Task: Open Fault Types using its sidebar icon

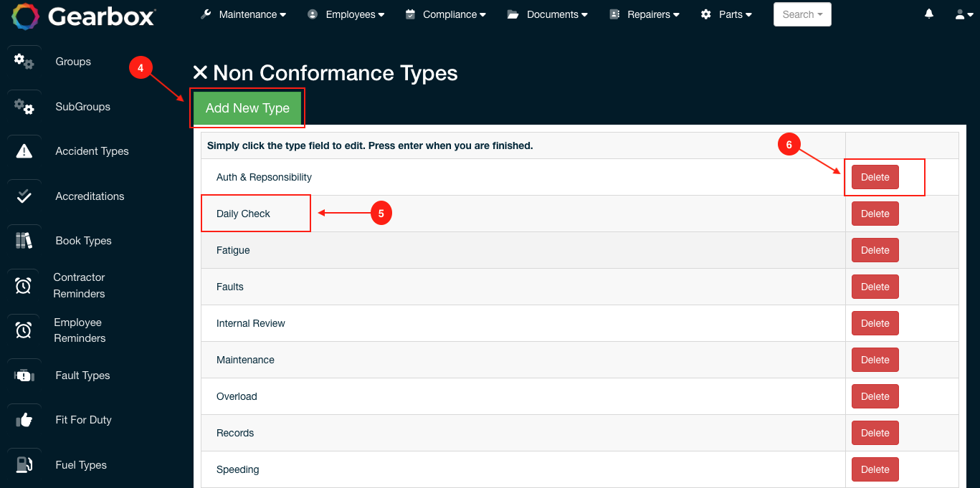Action: (x=24, y=375)
